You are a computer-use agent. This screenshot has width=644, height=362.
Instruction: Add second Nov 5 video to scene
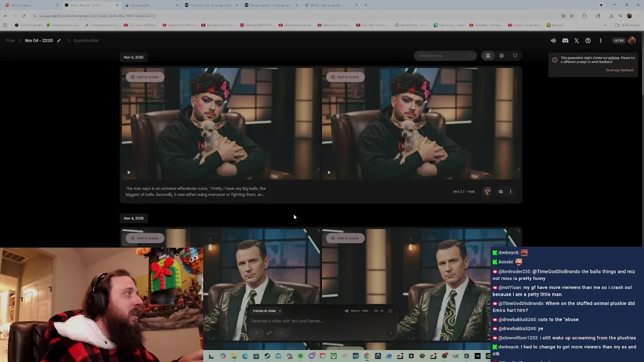[x=345, y=77]
